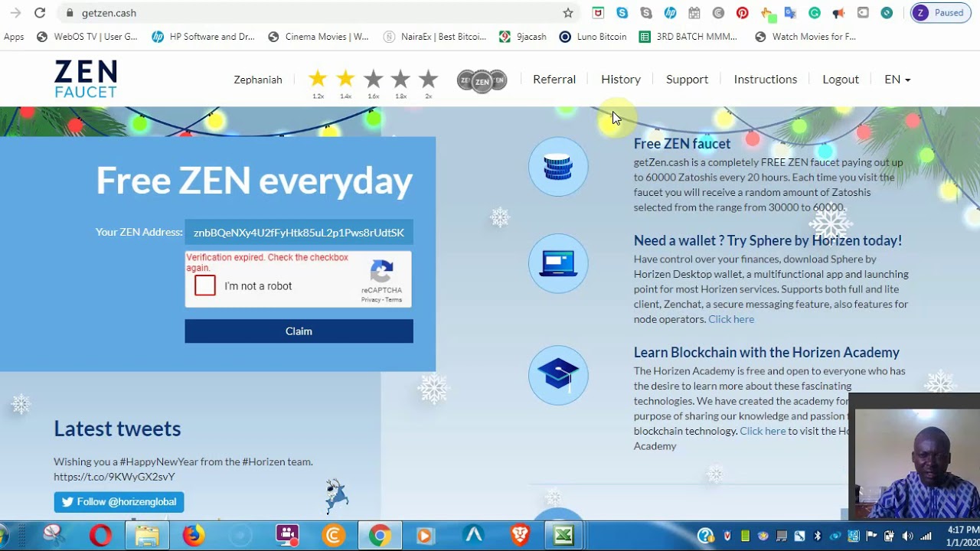Select the fourth 1.8x grey star
The width and height of the screenshot is (980, 551).
click(x=400, y=78)
